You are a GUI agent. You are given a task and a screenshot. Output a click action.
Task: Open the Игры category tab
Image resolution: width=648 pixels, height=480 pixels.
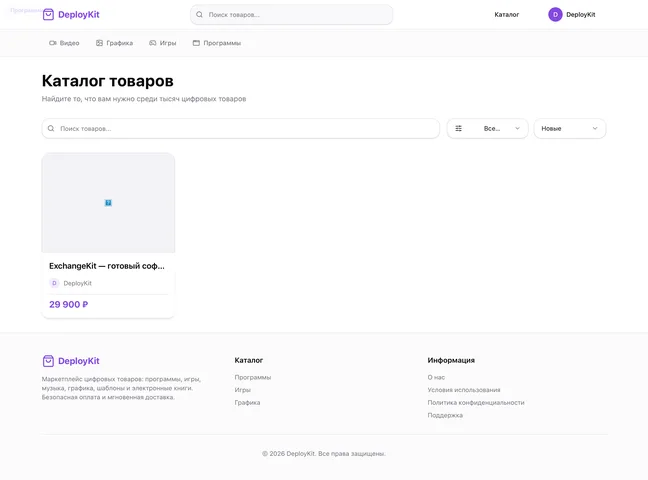click(x=163, y=43)
